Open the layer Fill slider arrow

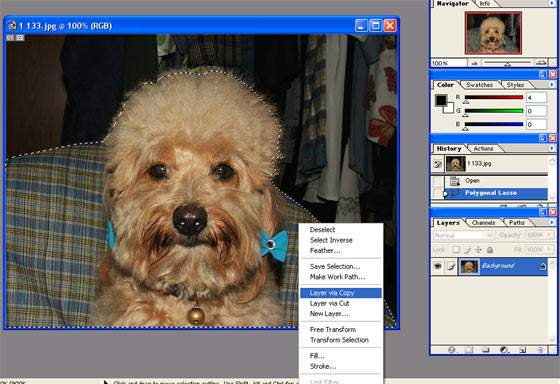point(549,249)
